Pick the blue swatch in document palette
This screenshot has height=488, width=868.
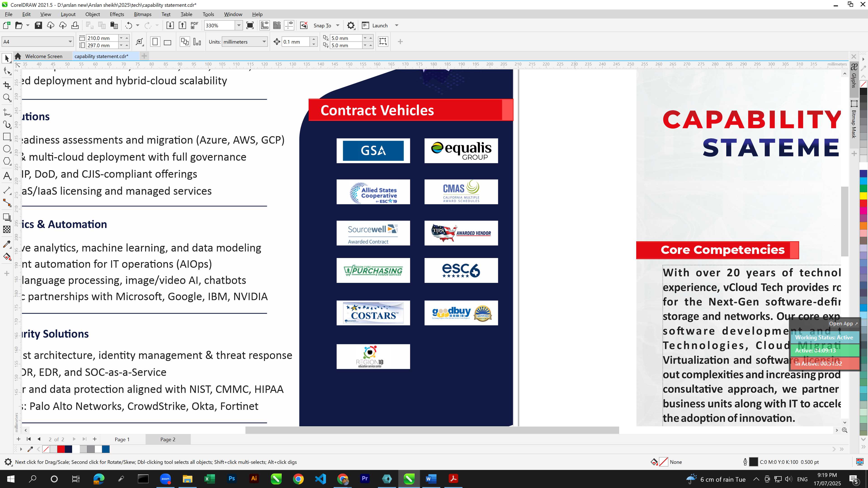[106, 449]
